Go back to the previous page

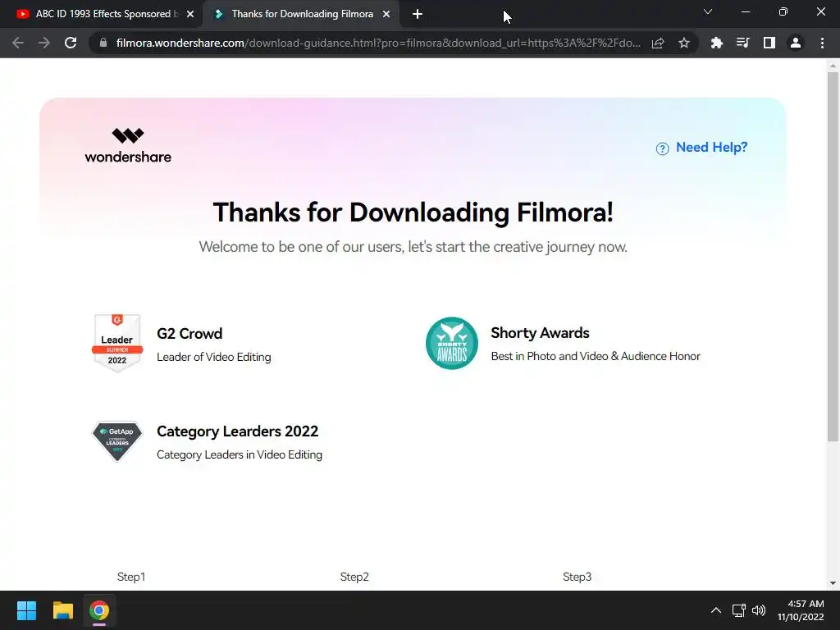click(18, 43)
